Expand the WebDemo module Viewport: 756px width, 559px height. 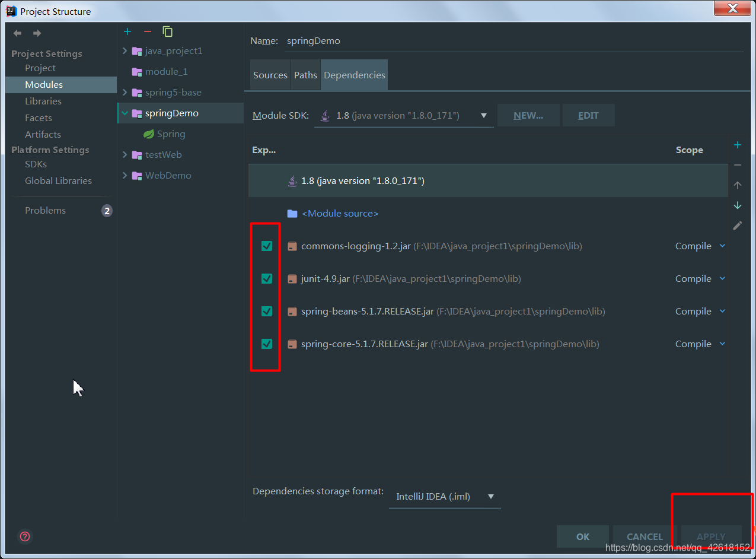(125, 176)
